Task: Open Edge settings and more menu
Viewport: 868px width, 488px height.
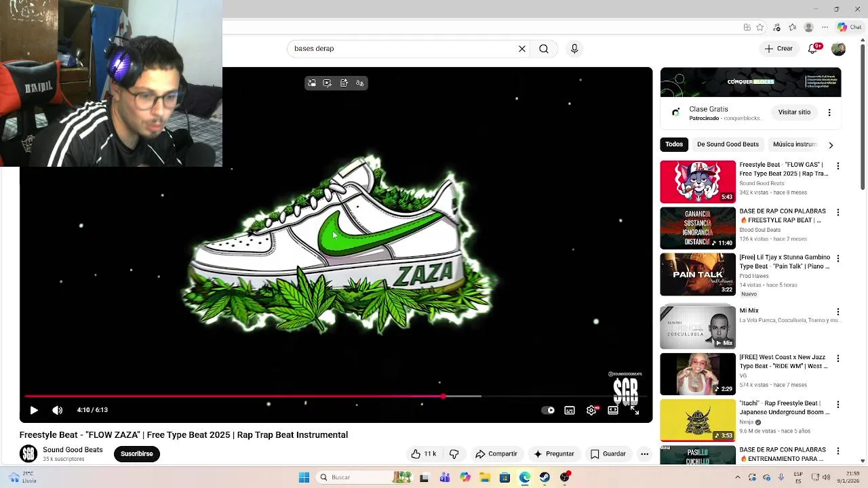Action: (825, 28)
